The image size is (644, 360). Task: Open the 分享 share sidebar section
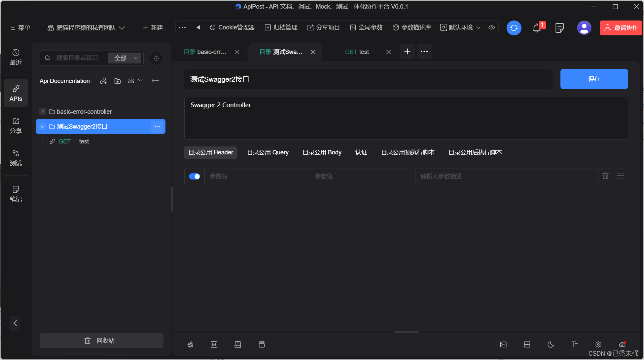pyautogui.click(x=16, y=126)
